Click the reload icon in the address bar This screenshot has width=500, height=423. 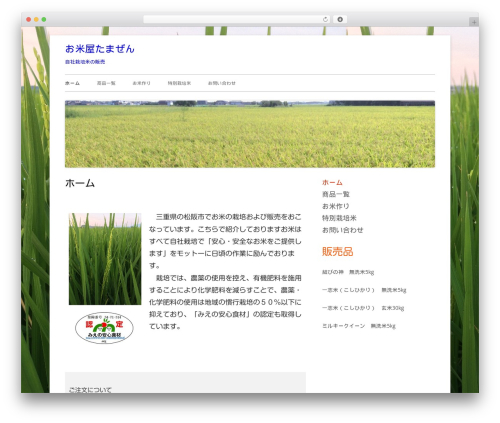325,19
